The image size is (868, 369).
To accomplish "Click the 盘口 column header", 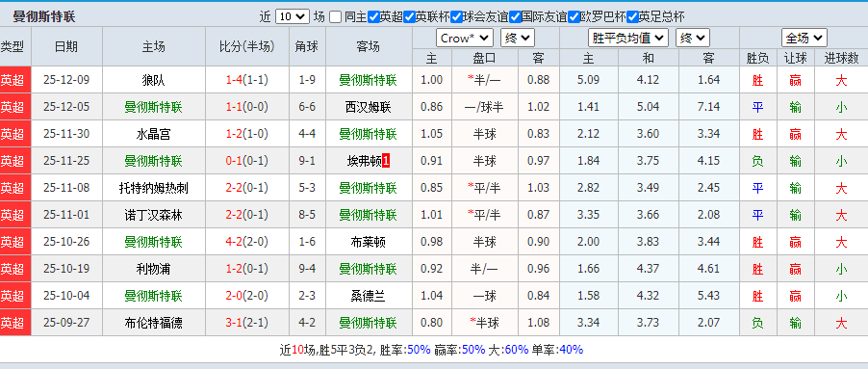I will point(484,58).
